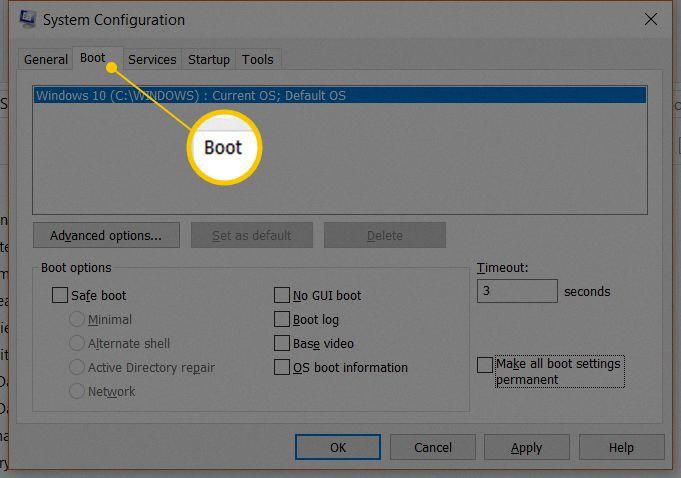
Task: Switch to the General tab
Action: click(x=46, y=60)
